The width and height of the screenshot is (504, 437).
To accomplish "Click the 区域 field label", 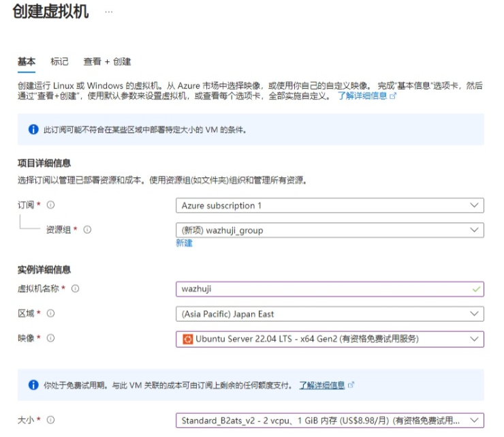I will pyautogui.click(x=26, y=313).
